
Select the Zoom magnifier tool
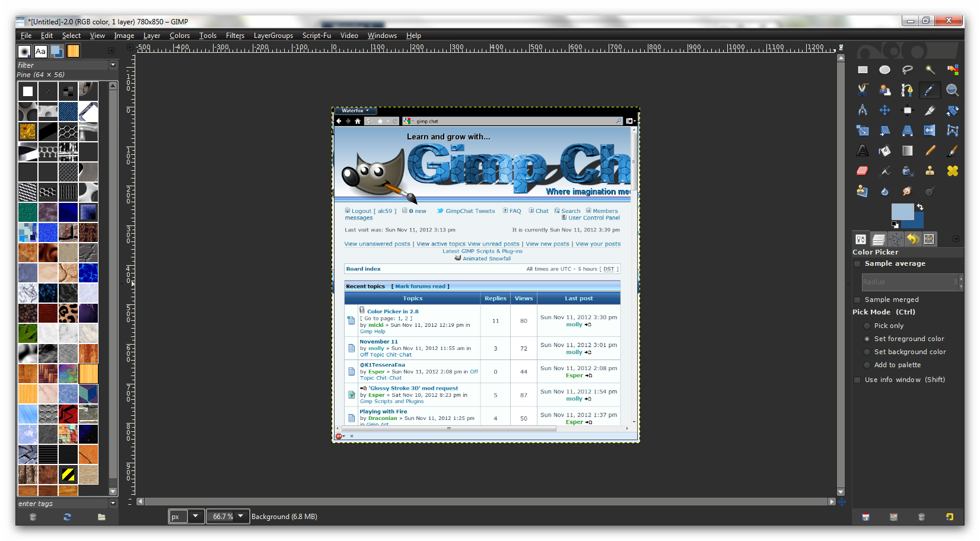[x=952, y=90]
